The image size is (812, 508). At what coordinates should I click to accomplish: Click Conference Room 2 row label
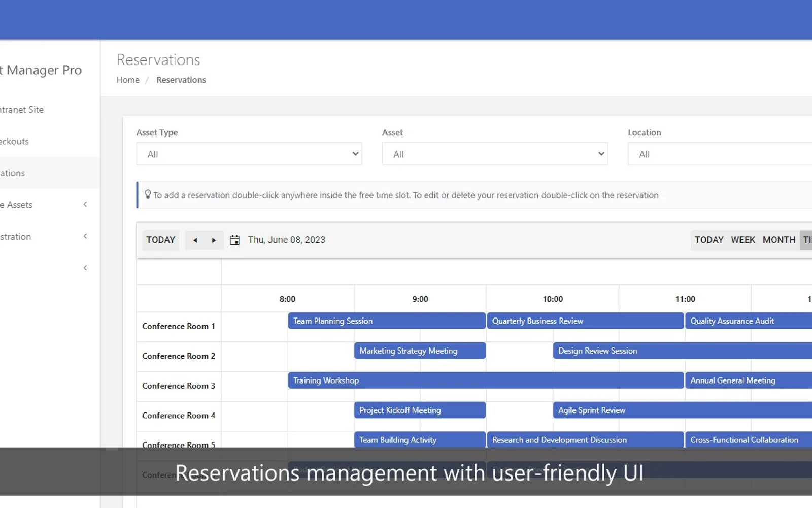click(x=179, y=356)
